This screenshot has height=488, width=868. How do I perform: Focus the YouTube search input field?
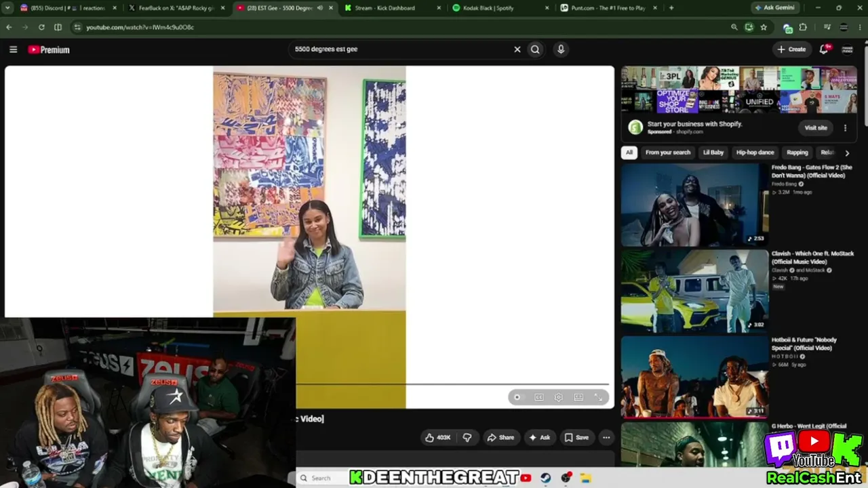tap(400, 49)
